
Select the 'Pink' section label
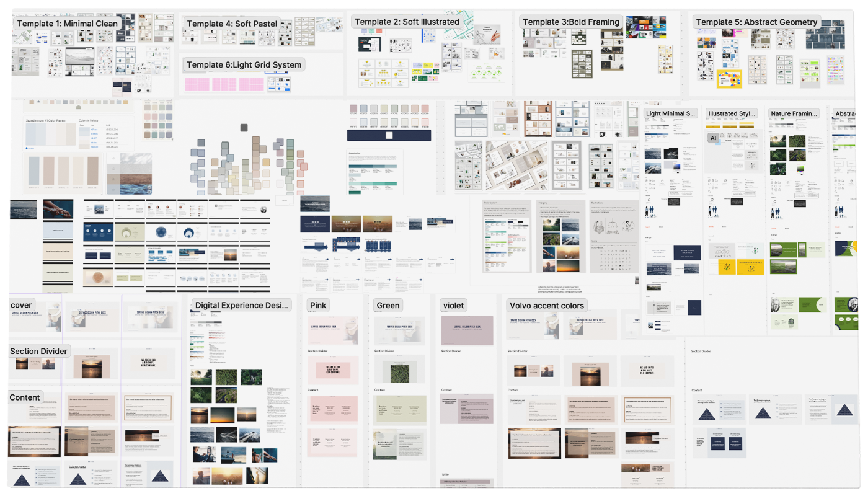click(318, 305)
